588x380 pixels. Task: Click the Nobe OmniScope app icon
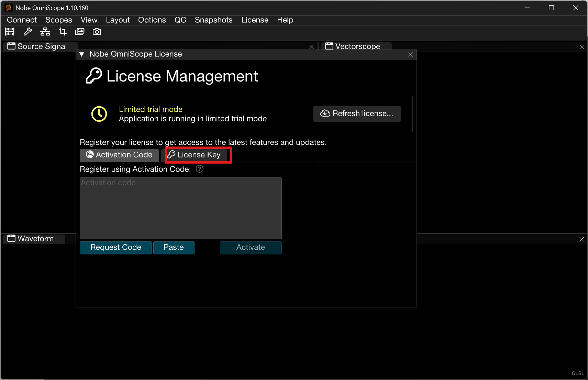tap(9, 8)
